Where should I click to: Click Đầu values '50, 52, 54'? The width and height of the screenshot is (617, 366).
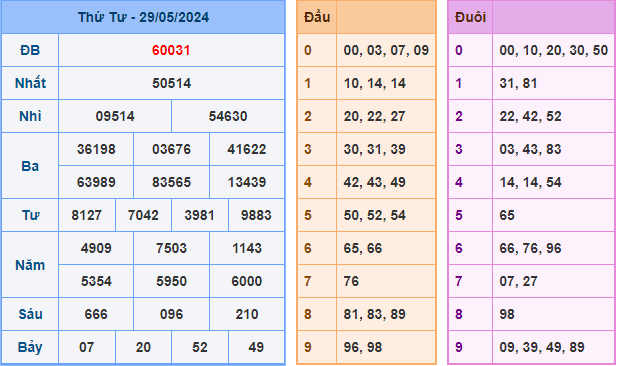[x=375, y=216]
